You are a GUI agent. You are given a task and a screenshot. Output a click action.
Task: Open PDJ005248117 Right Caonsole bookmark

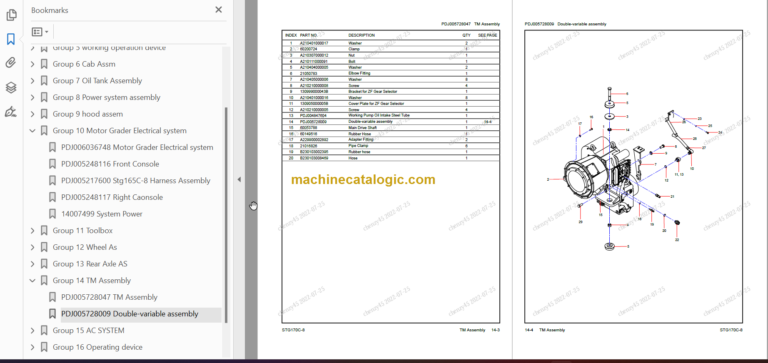click(112, 197)
